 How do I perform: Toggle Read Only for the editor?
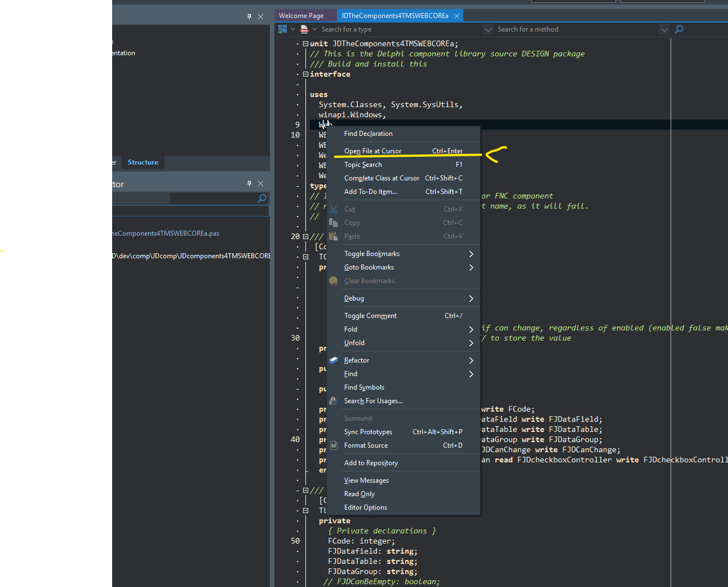359,494
